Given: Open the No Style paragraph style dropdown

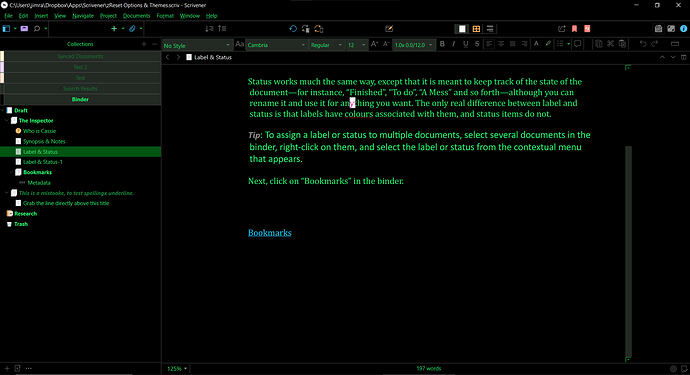Looking at the screenshot, I should (196, 45).
